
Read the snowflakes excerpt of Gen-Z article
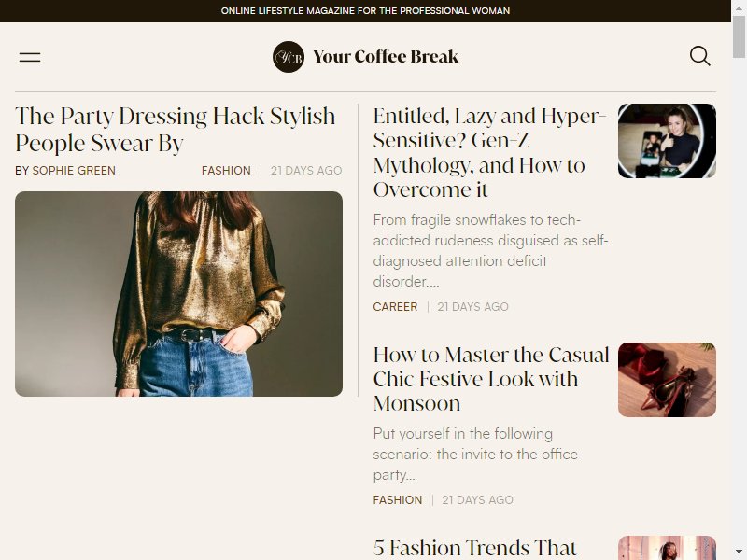tap(491, 250)
